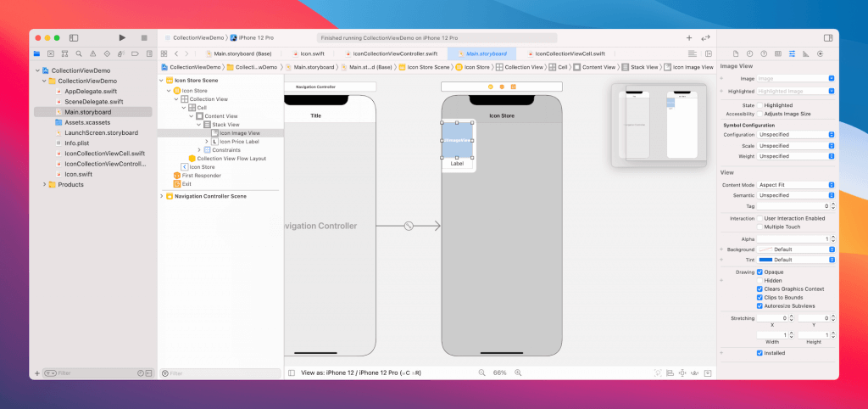
Task: Open the Size inspector ruler icon
Action: 804,53
